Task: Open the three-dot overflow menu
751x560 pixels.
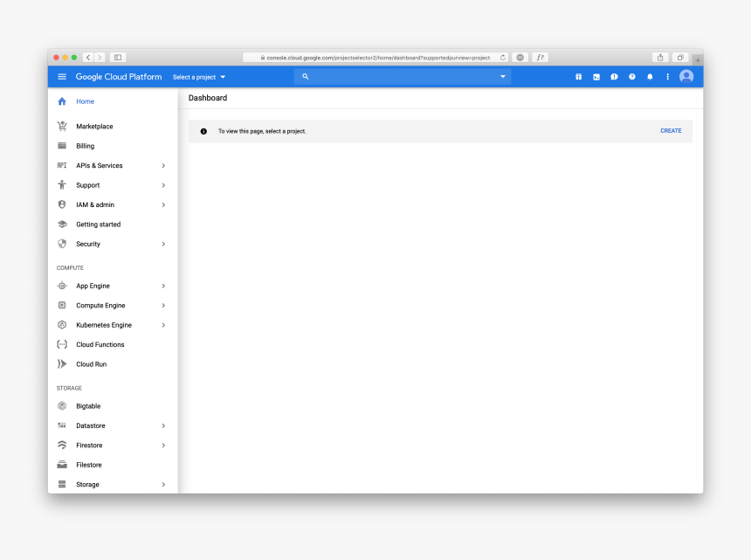Action: pyautogui.click(x=667, y=77)
